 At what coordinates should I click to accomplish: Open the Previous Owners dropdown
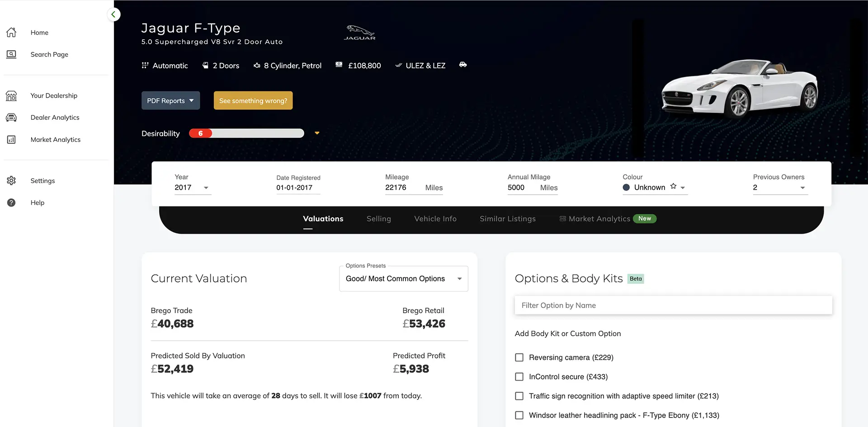coord(780,188)
